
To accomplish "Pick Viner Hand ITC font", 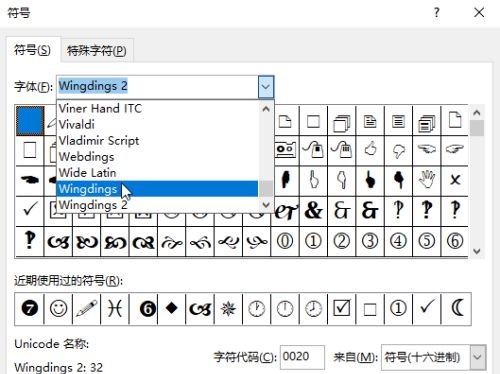I will 157,109.
